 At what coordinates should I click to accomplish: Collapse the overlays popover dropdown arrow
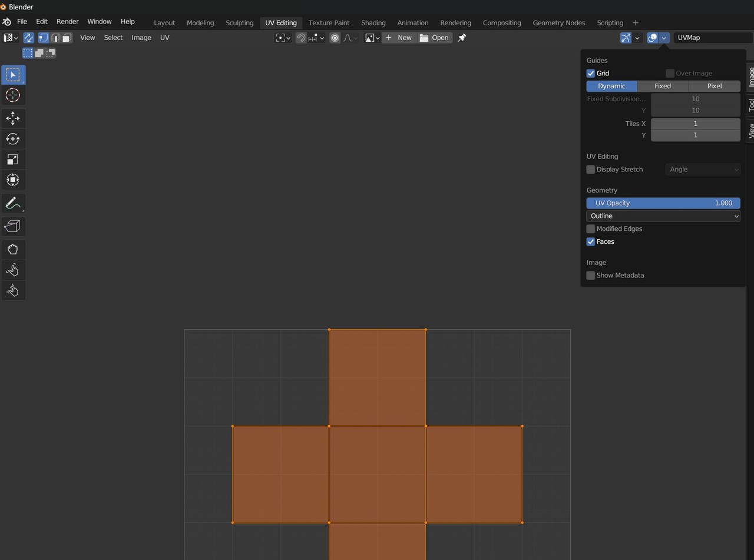664,38
